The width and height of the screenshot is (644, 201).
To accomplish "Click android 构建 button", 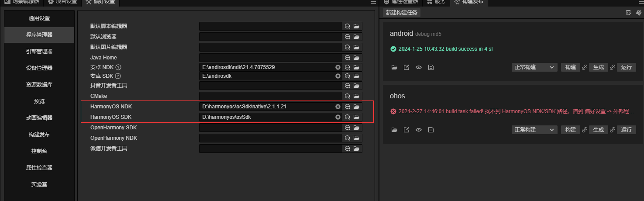I will (571, 67).
